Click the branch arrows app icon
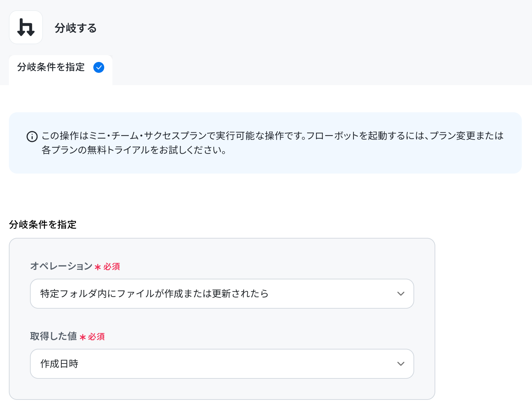This screenshot has width=532, height=407. coord(26,27)
